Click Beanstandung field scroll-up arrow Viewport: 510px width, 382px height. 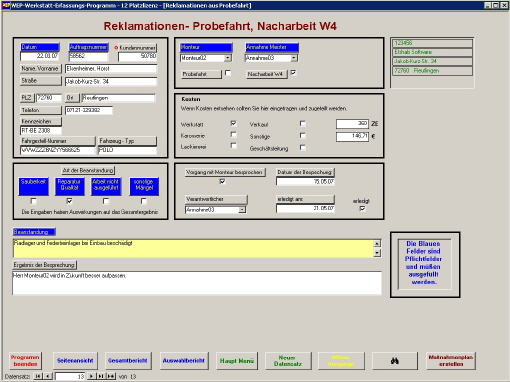377,244
